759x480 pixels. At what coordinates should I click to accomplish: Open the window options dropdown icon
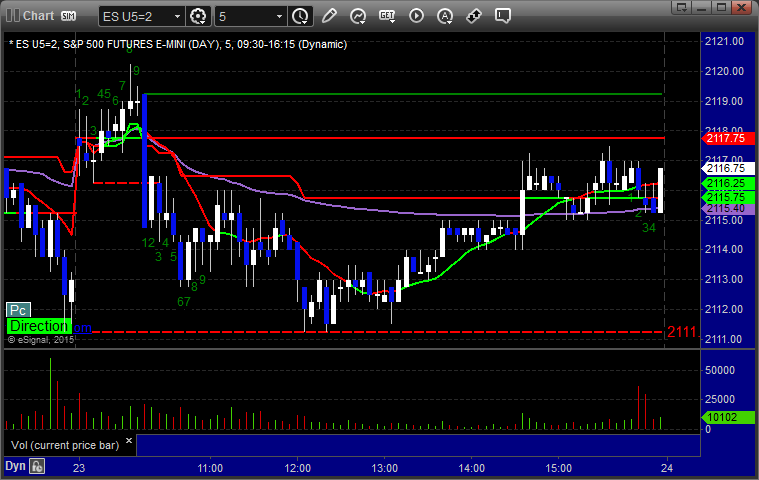tap(682, 7)
